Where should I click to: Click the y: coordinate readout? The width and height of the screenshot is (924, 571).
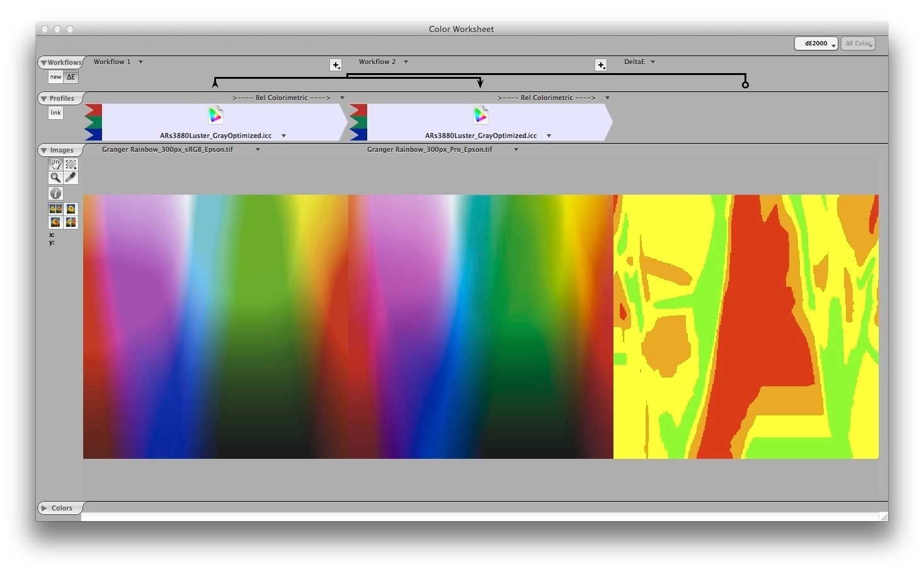(x=52, y=242)
